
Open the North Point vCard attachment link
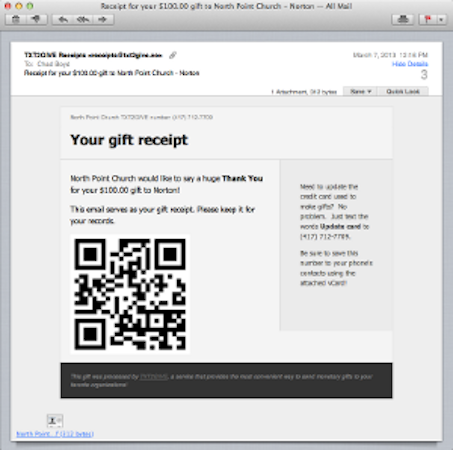click(55, 434)
